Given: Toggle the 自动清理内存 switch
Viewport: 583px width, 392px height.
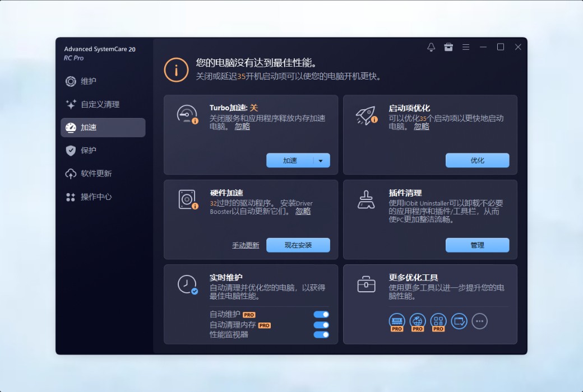Looking at the screenshot, I should click(321, 325).
